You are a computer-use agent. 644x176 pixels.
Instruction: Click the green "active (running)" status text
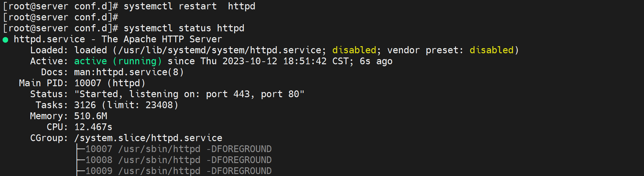point(118,61)
